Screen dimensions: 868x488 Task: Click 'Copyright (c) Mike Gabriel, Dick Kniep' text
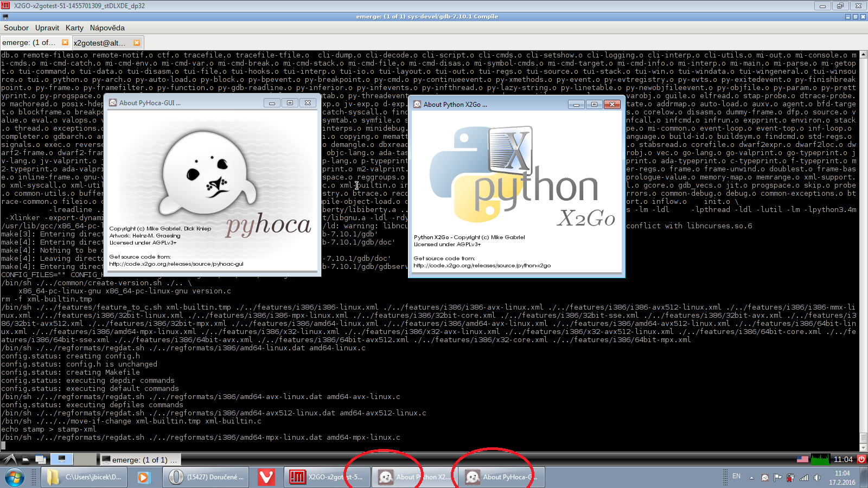160,228
